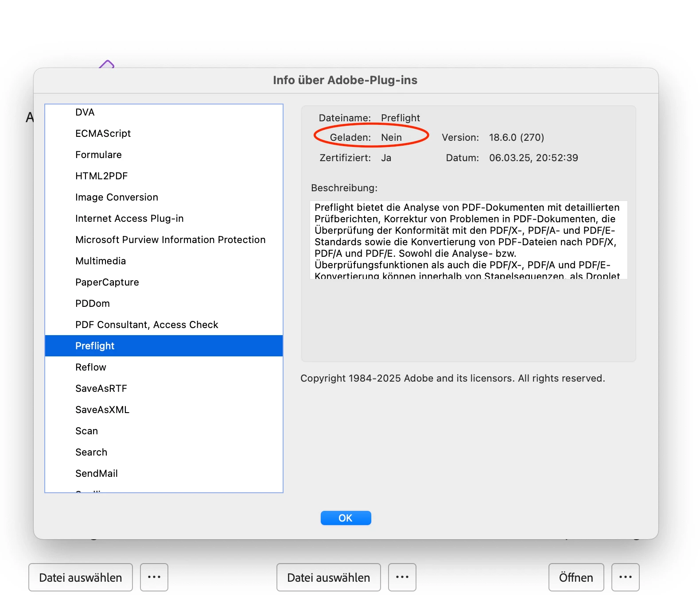
Task: Select the PDDom plug-in
Action: click(x=163, y=303)
